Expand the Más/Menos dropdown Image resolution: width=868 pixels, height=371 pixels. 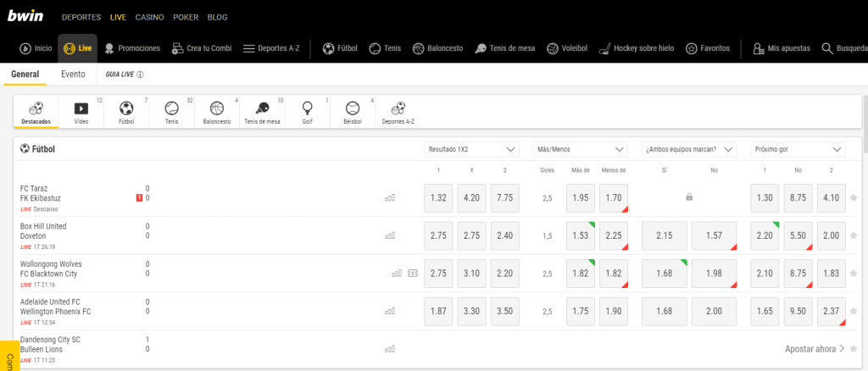[580, 149]
